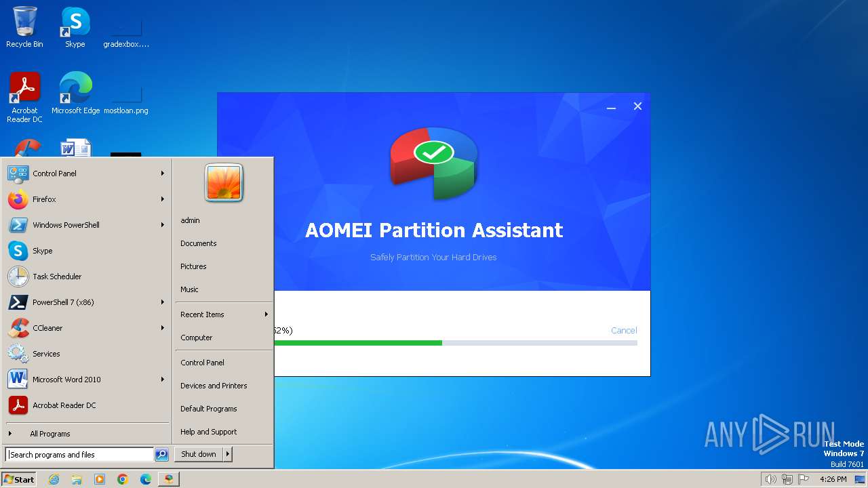Expand CCleaner jump list arrow
Viewport: 868px width, 488px height.
[163, 328]
